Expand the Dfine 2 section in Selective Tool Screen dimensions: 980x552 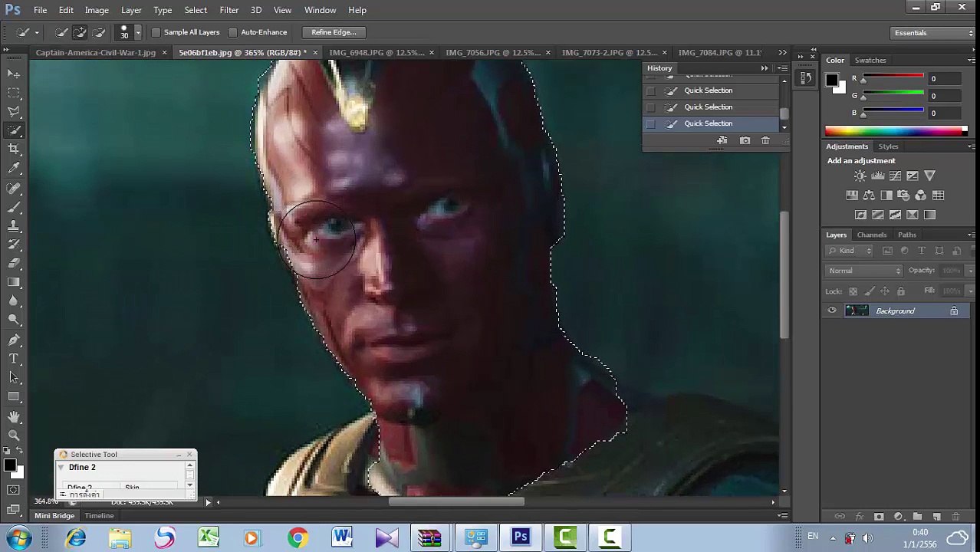pos(61,468)
